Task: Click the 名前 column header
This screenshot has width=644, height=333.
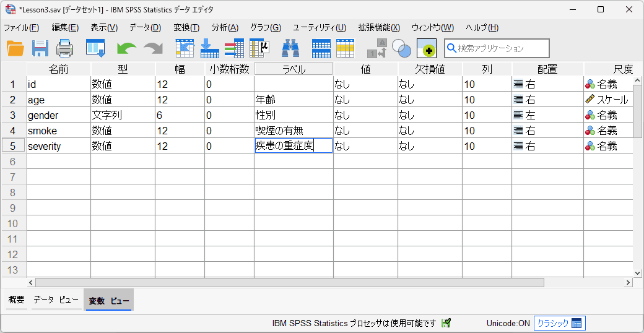Action: coord(58,69)
